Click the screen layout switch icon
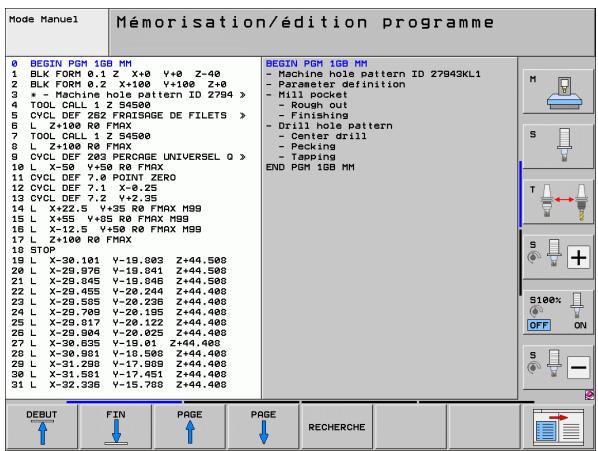Viewport: 598px width, 451px height. coord(558,427)
